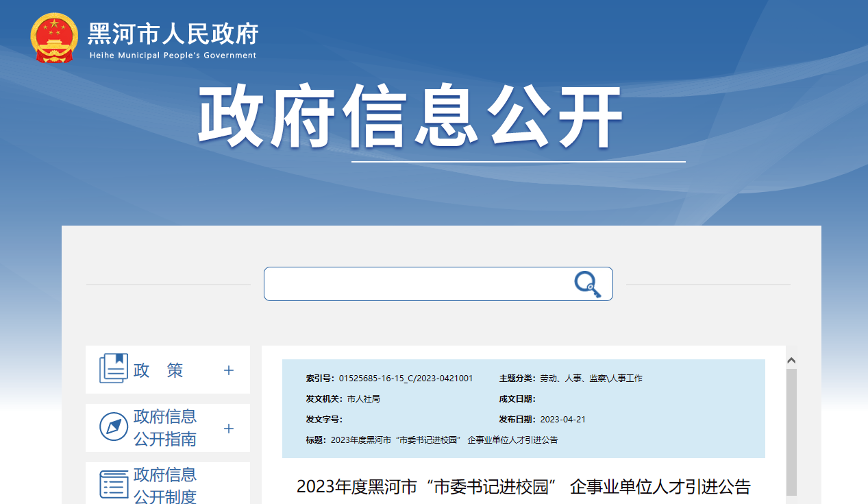Click the list icon for 政府信息公开制度
Viewport: 868px width, 504px height.
(x=113, y=484)
